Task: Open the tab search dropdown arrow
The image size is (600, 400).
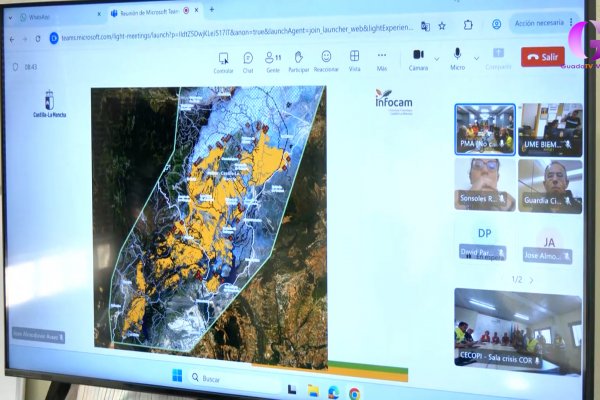Action: 10,18
